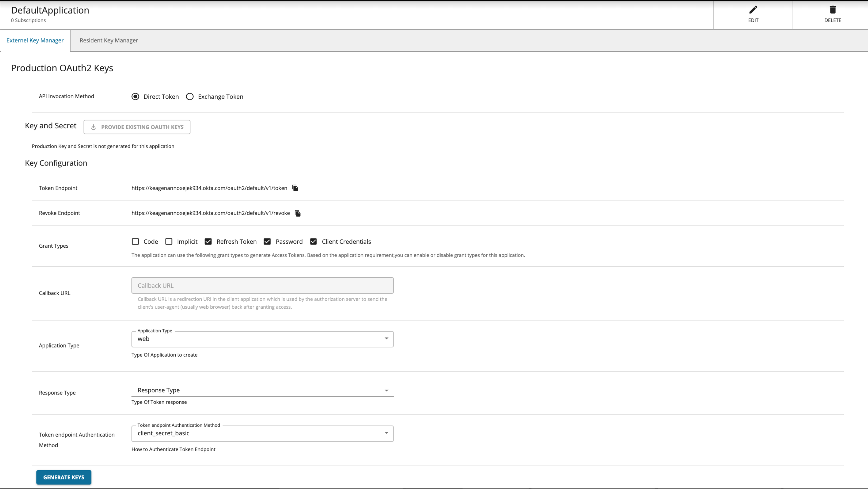The height and width of the screenshot is (489, 868).
Task: Select the Direct Token invocation method
Action: [135, 97]
